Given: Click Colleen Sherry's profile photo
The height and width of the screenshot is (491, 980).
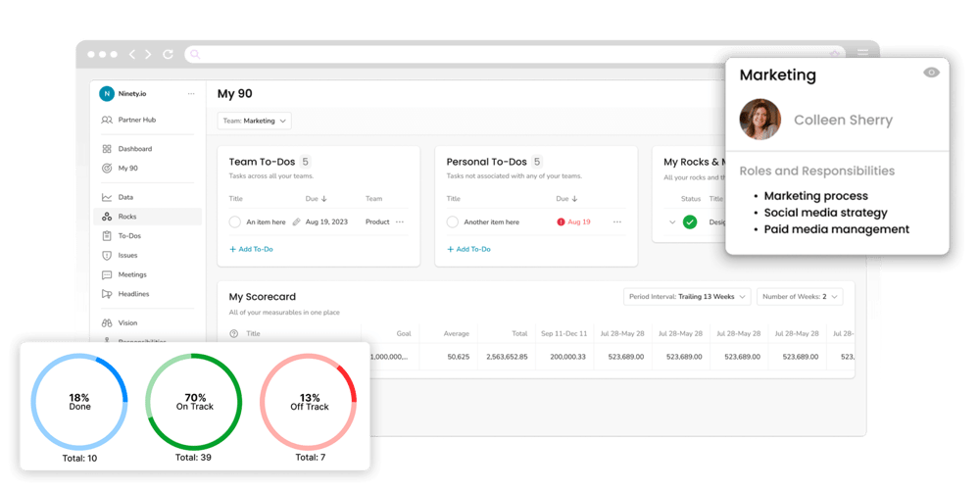Looking at the screenshot, I should 760,120.
